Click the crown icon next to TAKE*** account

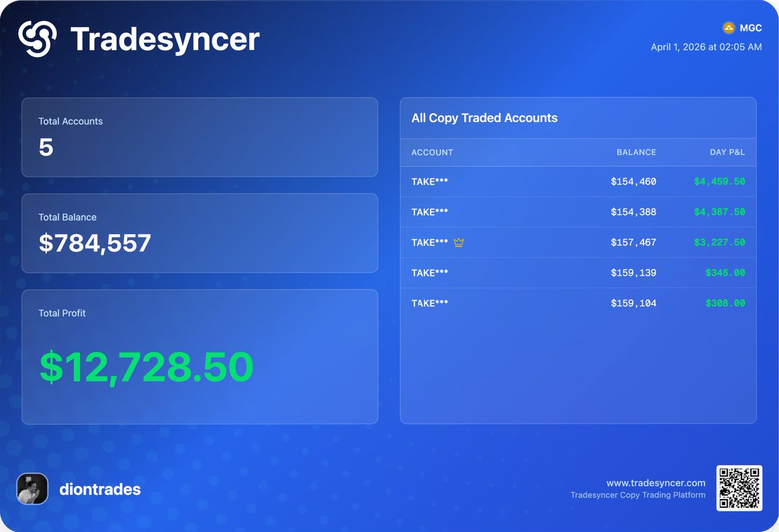tap(459, 242)
